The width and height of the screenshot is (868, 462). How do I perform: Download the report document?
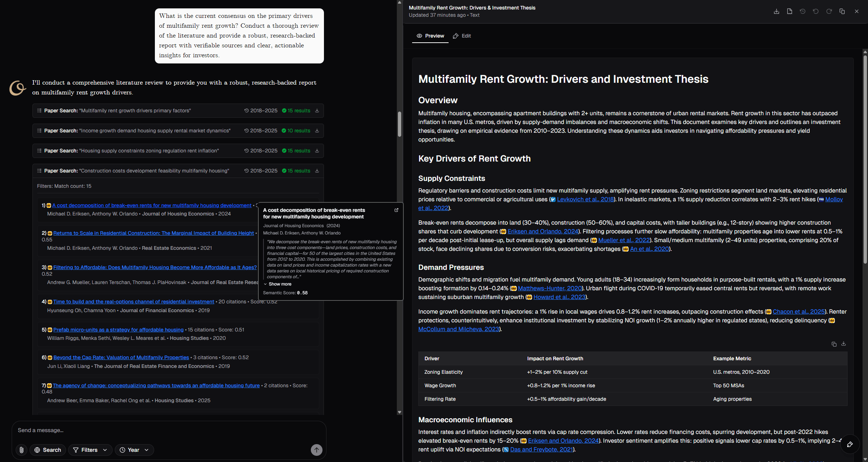click(x=776, y=11)
